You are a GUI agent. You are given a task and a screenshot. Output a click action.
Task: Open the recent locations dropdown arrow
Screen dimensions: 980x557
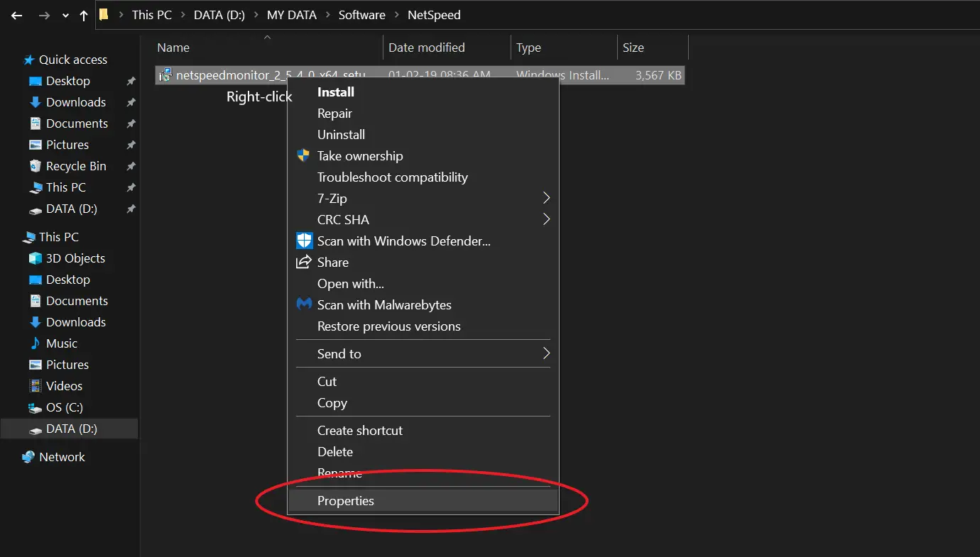point(65,16)
